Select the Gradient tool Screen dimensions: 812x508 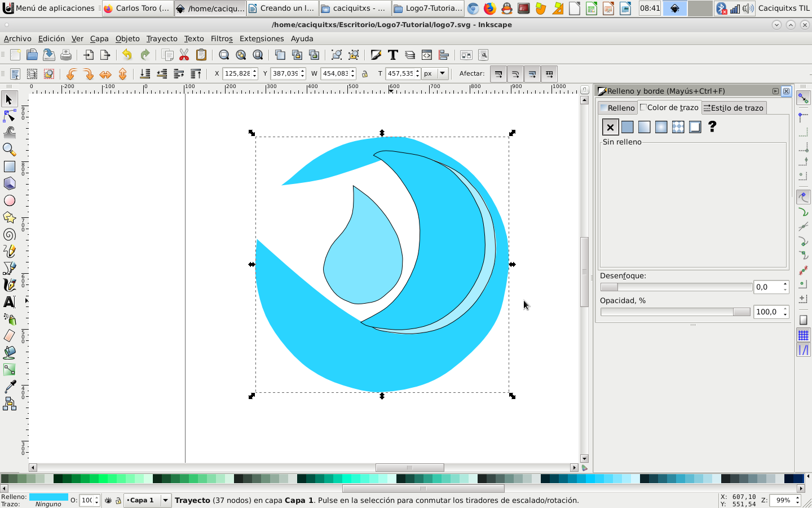click(10, 370)
